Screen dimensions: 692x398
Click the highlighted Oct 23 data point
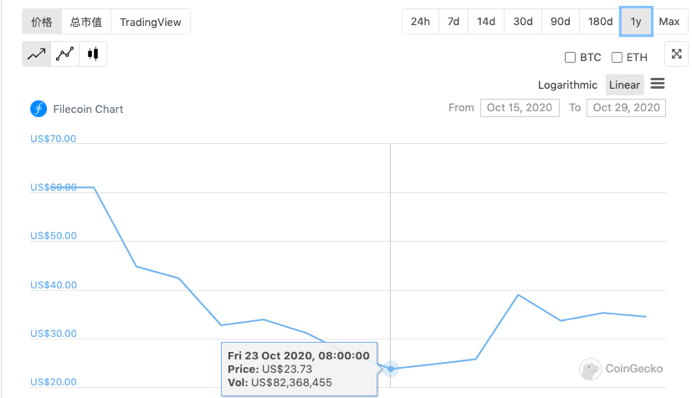(x=391, y=368)
